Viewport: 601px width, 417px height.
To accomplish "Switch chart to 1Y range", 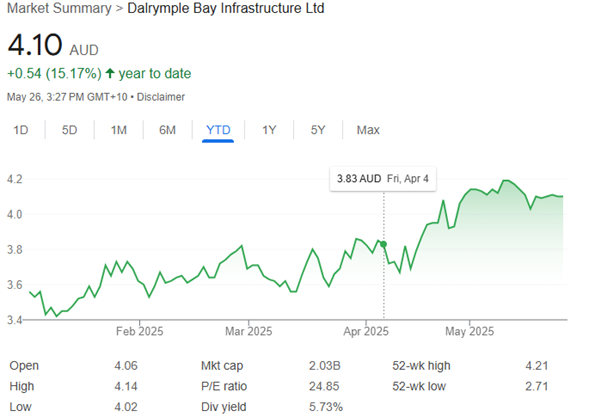I will (x=269, y=130).
